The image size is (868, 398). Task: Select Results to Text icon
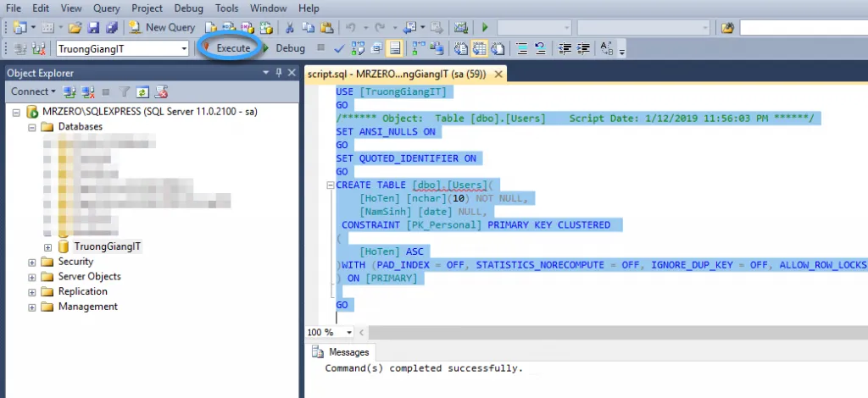(x=460, y=48)
